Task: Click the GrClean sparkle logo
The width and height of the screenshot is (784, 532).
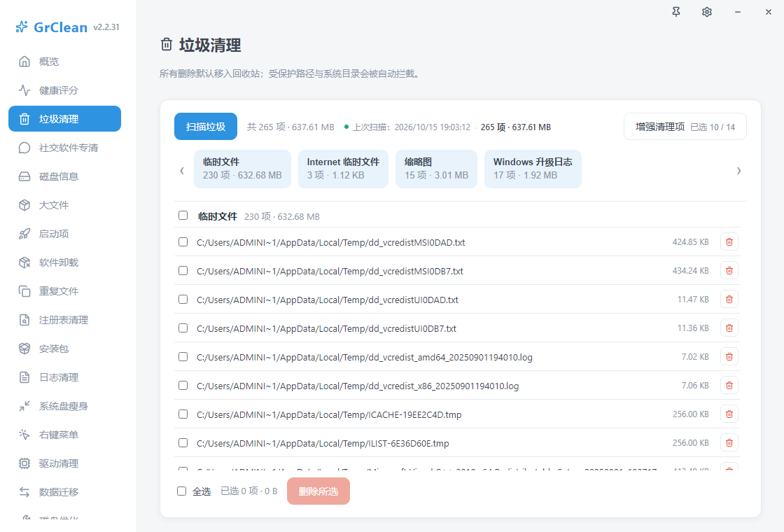Action: 22,27
